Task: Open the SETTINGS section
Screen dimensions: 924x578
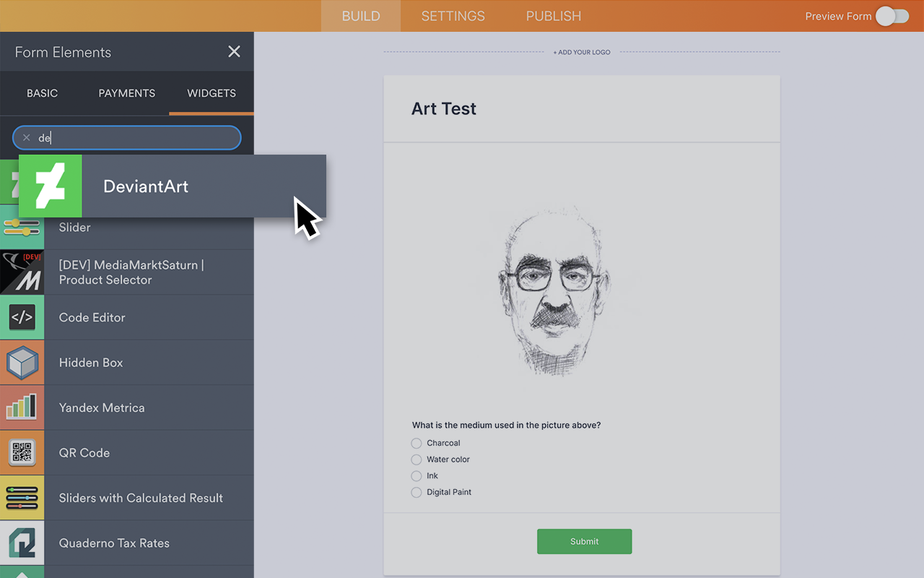Action: (453, 16)
